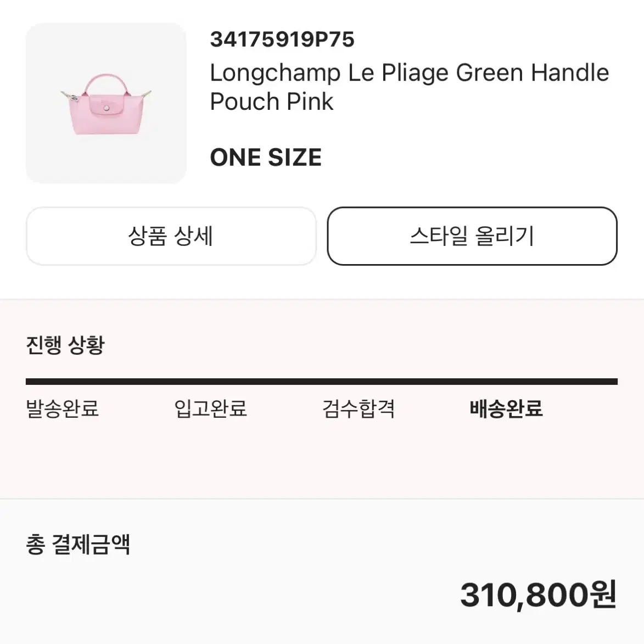Select the 검수합격 progress step
Viewport: 644px width, 644px height.
tap(358, 408)
